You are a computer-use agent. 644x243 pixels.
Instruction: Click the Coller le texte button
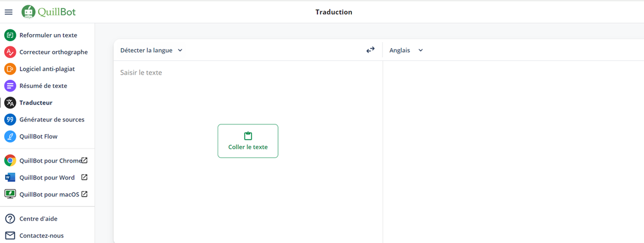click(248, 141)
